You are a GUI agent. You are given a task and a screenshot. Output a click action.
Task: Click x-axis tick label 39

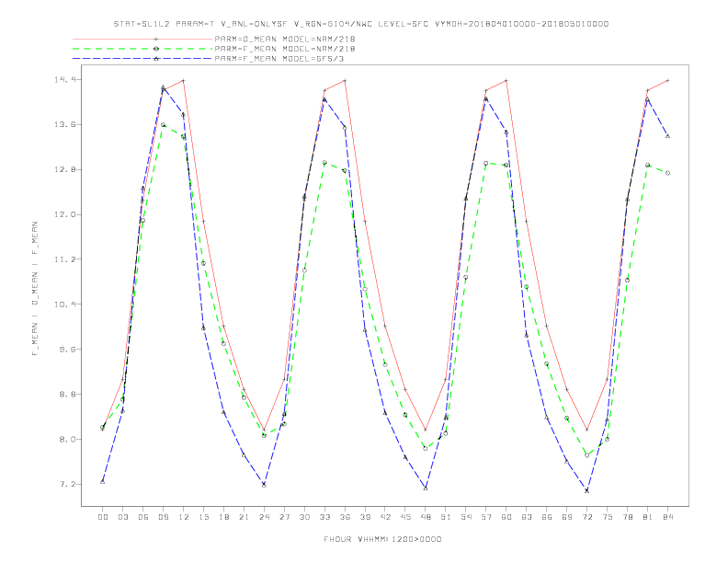[x=365, y=517]
